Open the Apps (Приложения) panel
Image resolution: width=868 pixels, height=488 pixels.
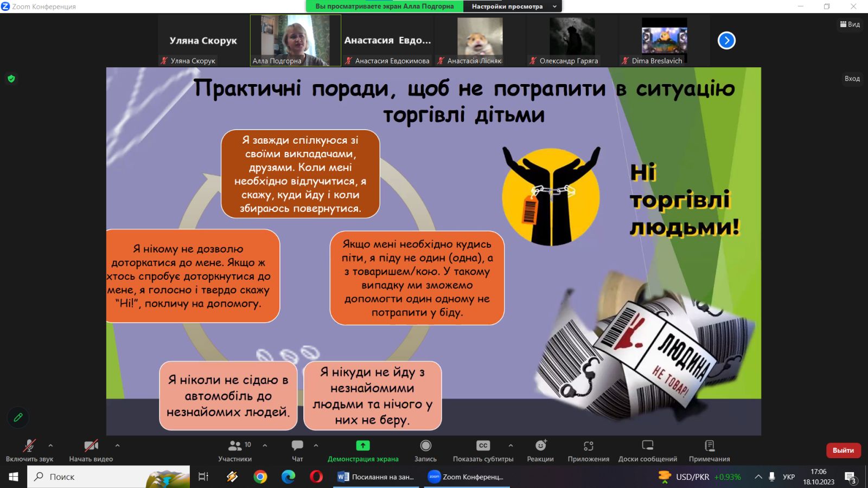(x=588, y=450)
